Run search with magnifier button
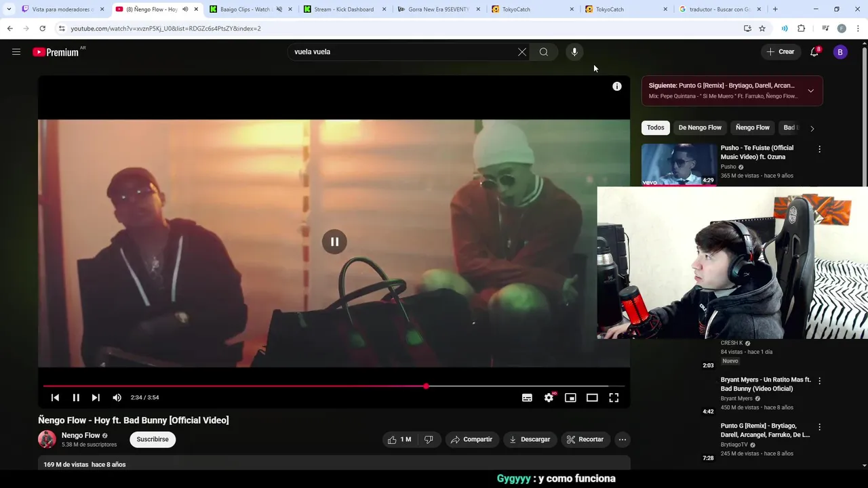 [x=544, y=52]
